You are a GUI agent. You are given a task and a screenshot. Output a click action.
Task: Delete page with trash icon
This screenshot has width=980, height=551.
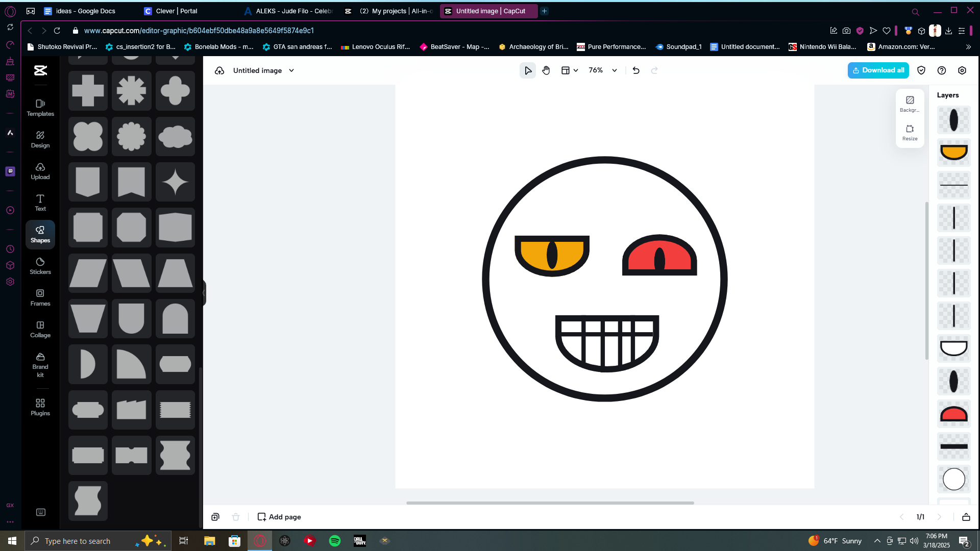[x=236, y=517]
